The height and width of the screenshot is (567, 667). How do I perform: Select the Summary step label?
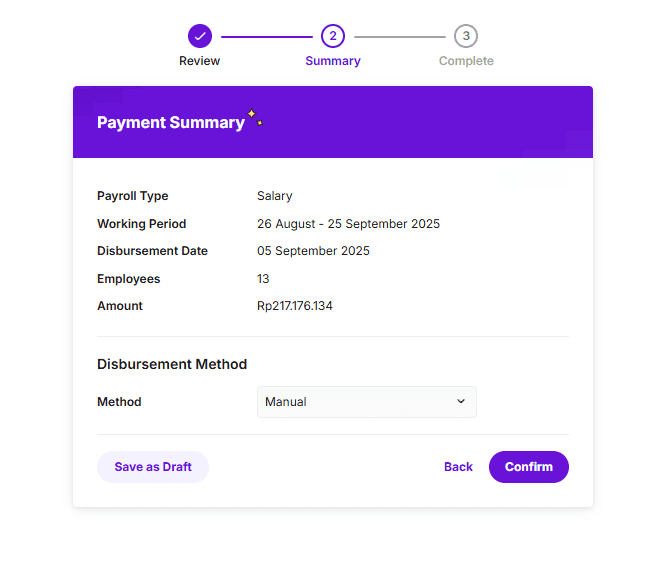(333, 61)
